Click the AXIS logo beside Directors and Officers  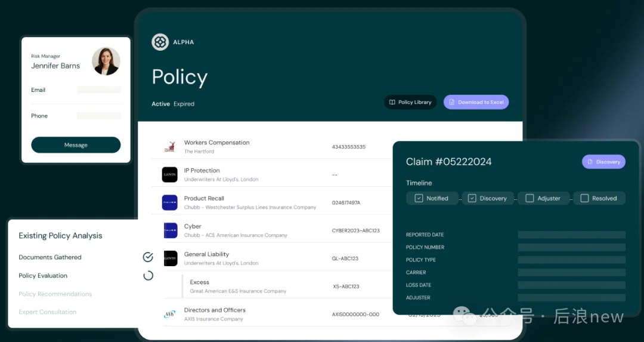tap(169, 314)
